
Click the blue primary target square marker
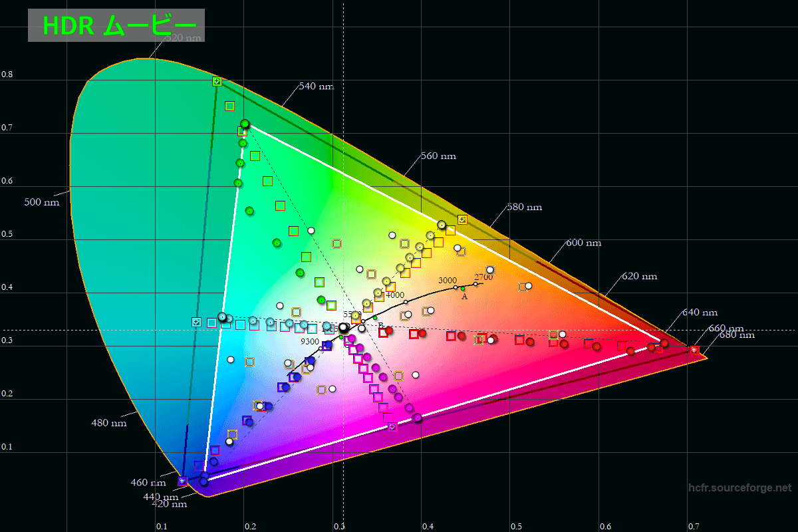(x=182, y=480)
